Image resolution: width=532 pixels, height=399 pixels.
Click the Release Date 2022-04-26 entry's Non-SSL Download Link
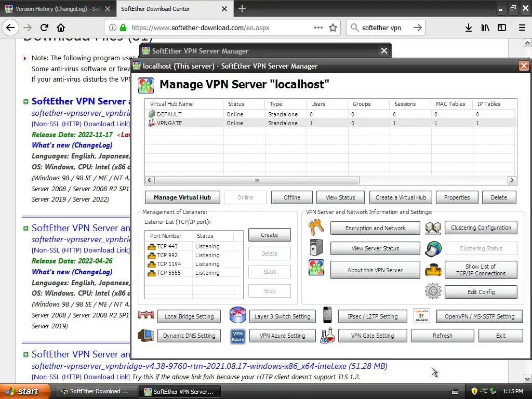tap(81, 250)
